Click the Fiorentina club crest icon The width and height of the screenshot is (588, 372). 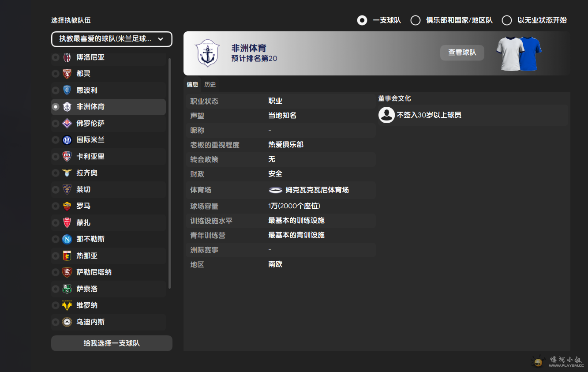[67, 123]
